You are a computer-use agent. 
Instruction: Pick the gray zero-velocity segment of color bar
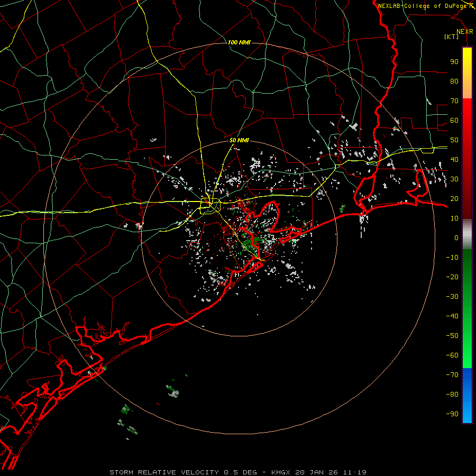pyautogui.click(x=467, y=234)
